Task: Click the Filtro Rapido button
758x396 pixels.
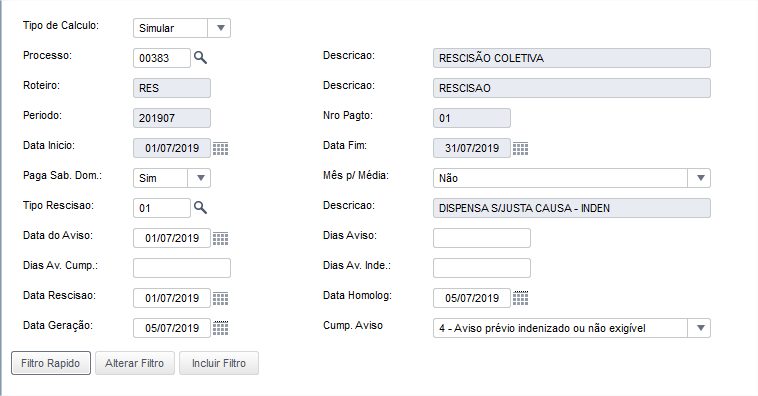Action: pos(51,363)
